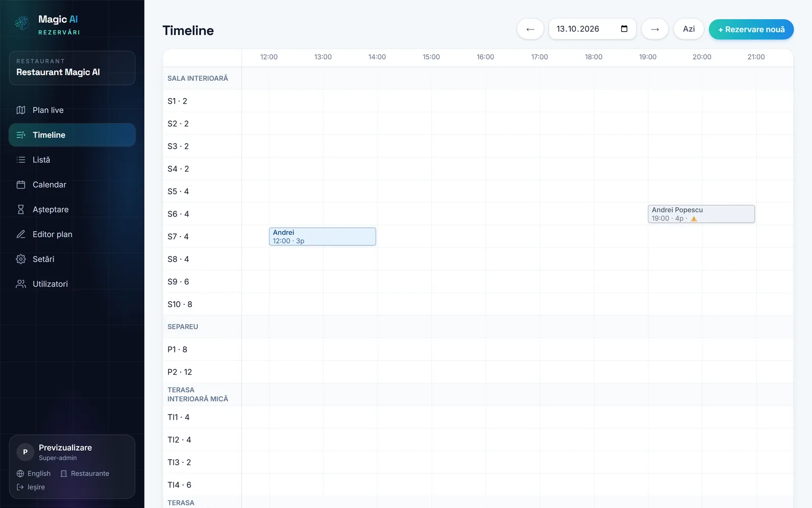Image resolution: width=812 pixels, height=508 pixels.
Task: Open the Editor plan menu item
Action: tap(72, 234)
